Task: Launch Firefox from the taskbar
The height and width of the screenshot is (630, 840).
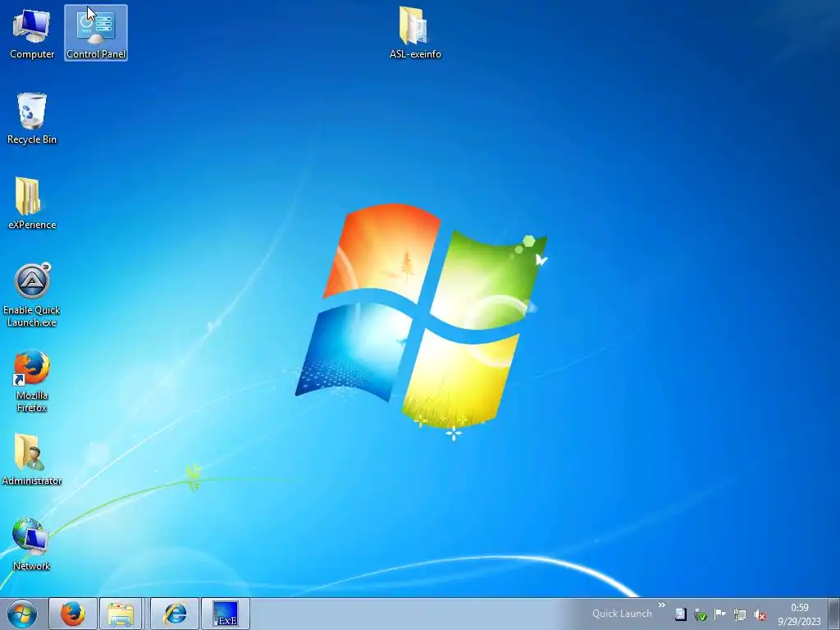Action: (73, 614)
